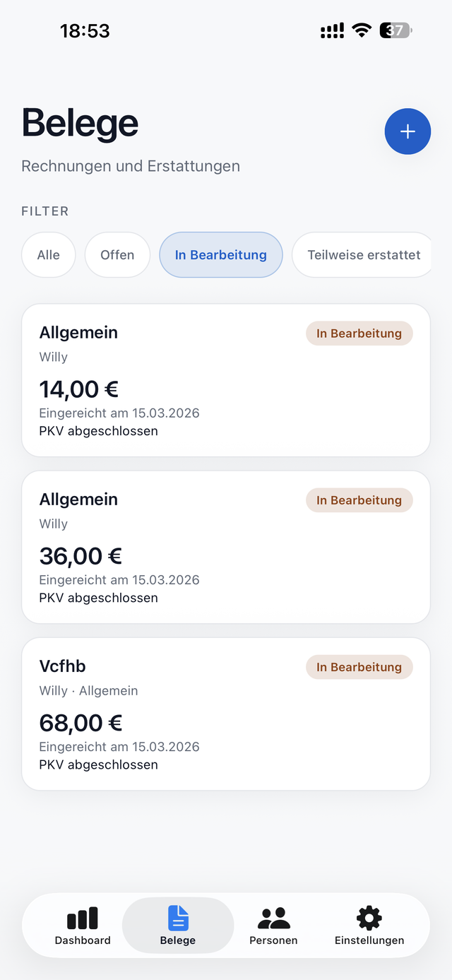452x980 pixels.
Task: Tap the In Bearbeitung badge on Vcfhb
Action: (x=359, y=666)
